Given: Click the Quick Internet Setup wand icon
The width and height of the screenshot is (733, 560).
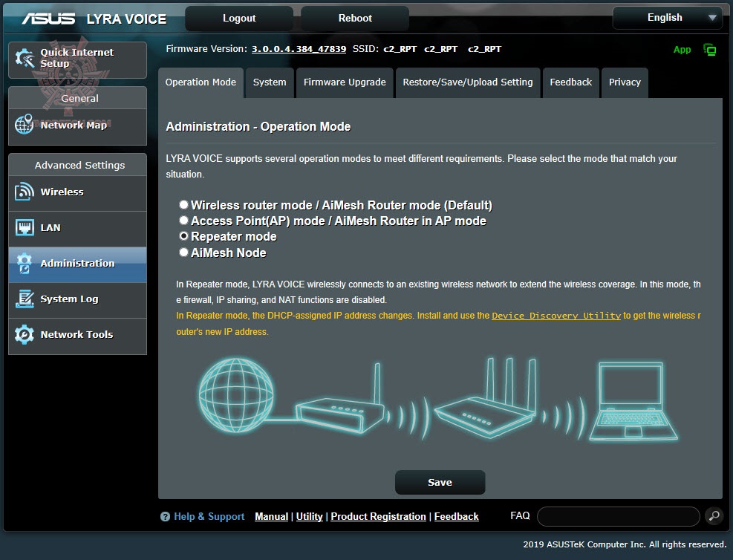Looking at the screenshot, I should (x=25, y=58).
